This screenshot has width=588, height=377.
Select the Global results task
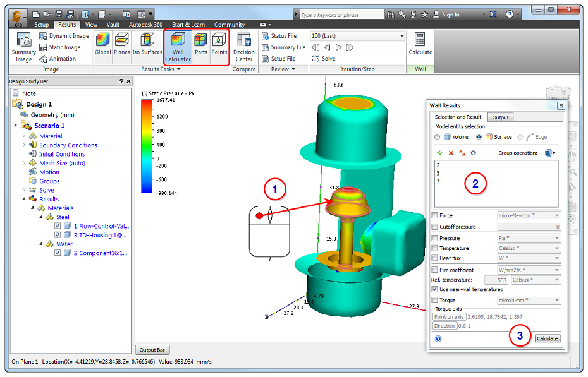click(x=103, y=44)
